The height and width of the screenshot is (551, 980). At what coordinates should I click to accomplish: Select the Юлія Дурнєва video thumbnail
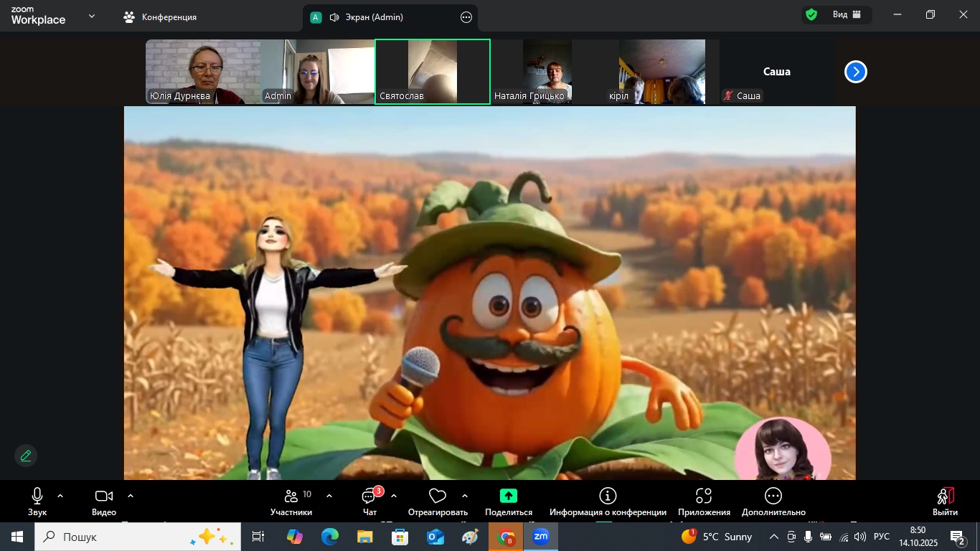[x=202, y=72]
